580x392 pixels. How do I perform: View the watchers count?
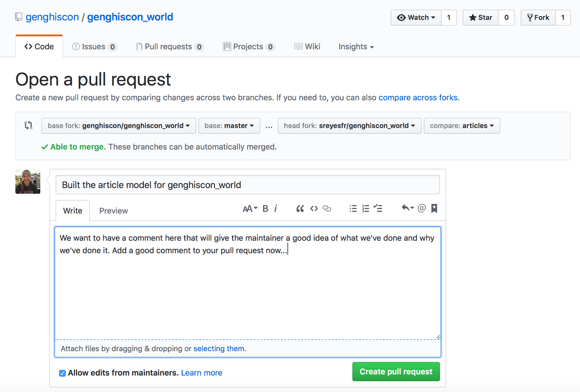449,17
